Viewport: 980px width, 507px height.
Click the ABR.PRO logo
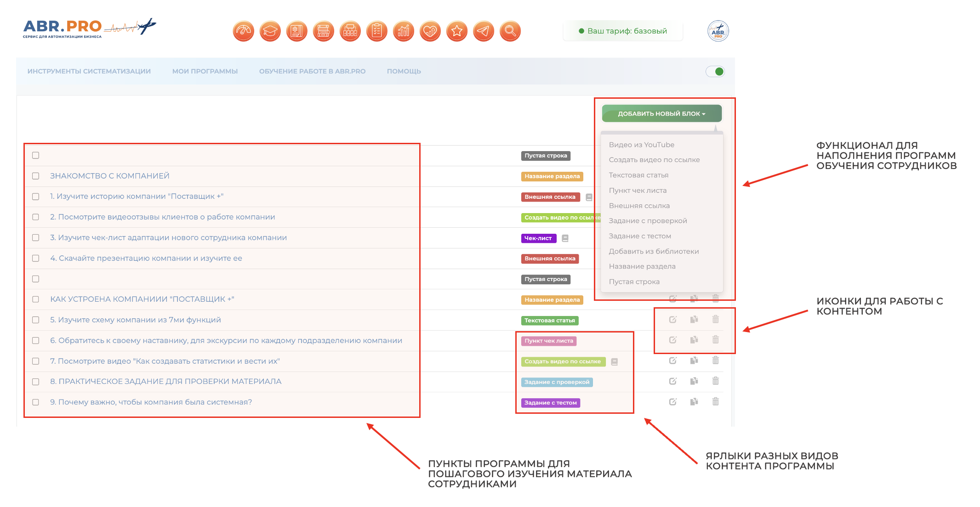89,28
